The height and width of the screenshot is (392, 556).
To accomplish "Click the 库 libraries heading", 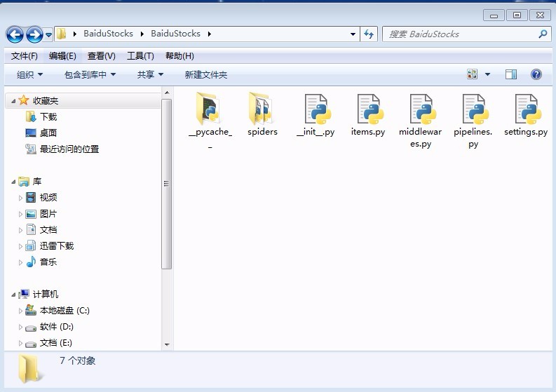I will [37, 182].
